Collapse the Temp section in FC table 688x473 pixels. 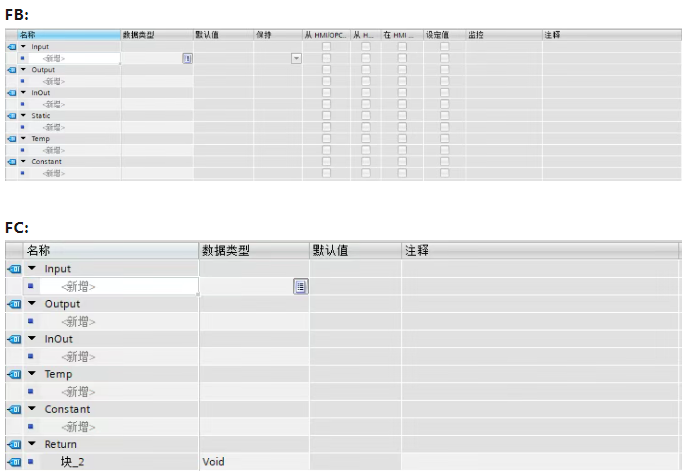[x=32, y=373]
